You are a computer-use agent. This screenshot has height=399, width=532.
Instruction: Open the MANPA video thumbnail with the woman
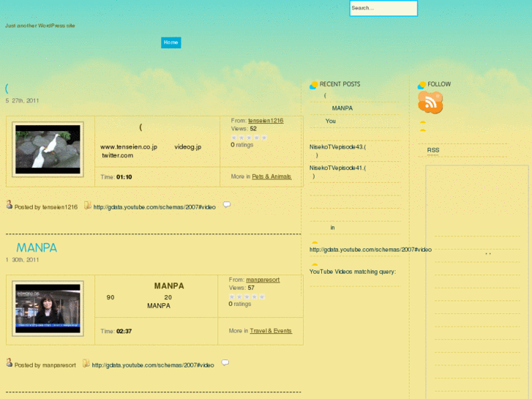point(48,309)
